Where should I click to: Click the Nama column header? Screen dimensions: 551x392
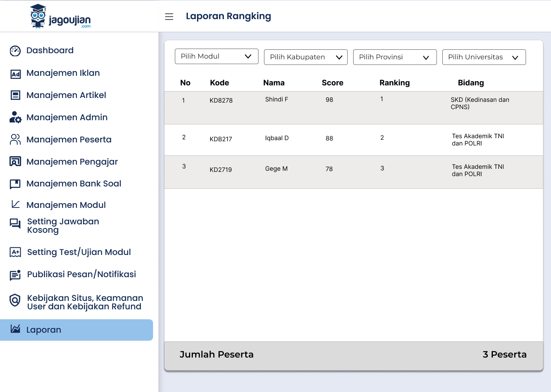click(x=274, y=83)
